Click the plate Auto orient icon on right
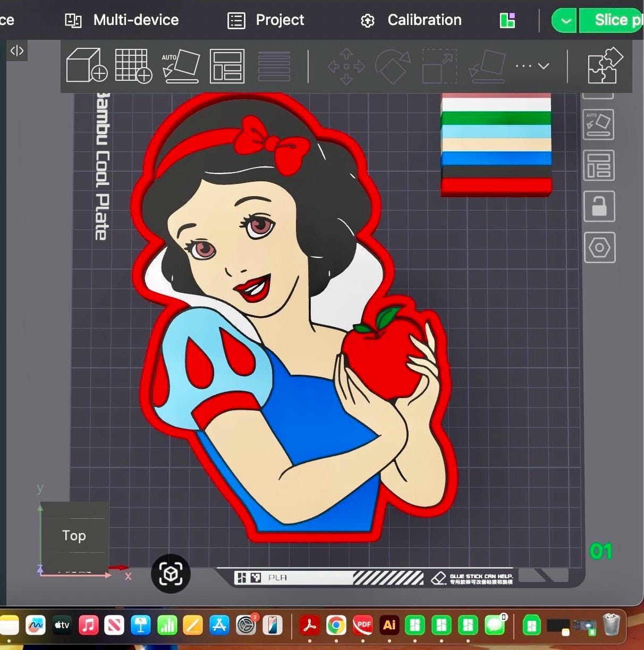 (598, 124)
